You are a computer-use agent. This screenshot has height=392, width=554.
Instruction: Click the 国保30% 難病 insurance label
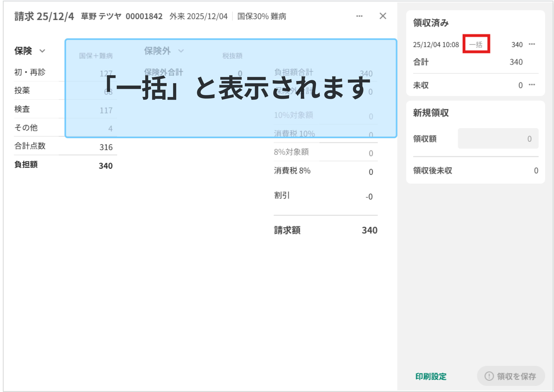(261, 17)
